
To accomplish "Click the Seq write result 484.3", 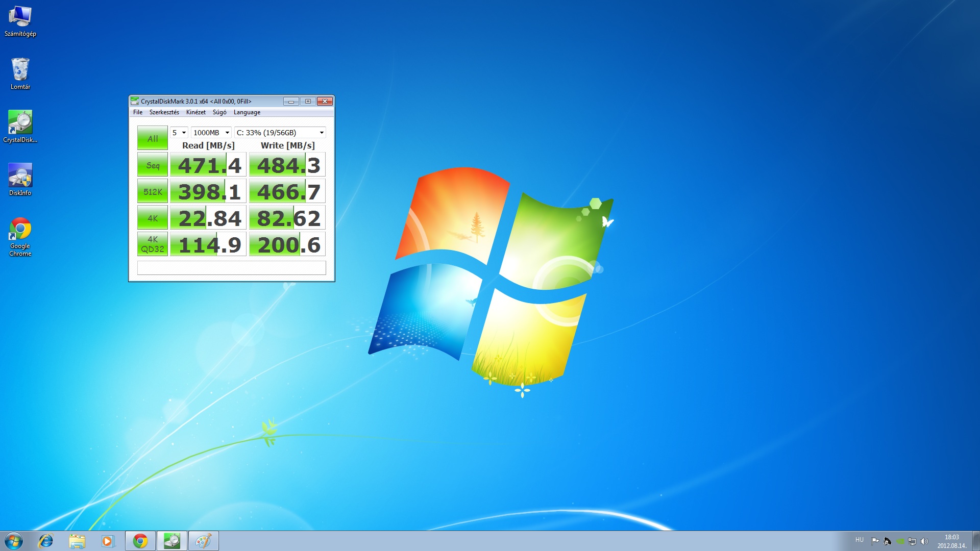I will click(287, 165).
